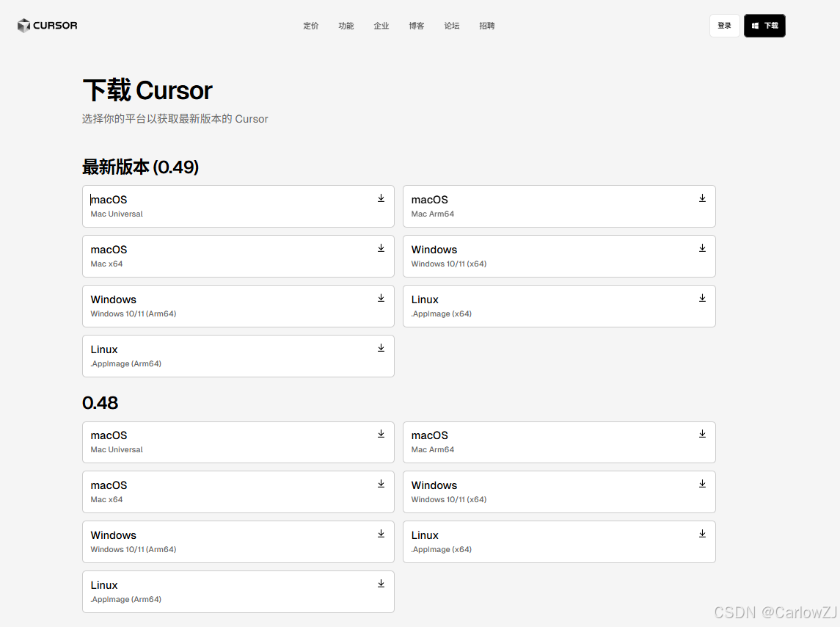Click download icon for 0.49 Windows x64
This screenshot has width=840, height=627.
pyautogui.click(x=702, y=248)
